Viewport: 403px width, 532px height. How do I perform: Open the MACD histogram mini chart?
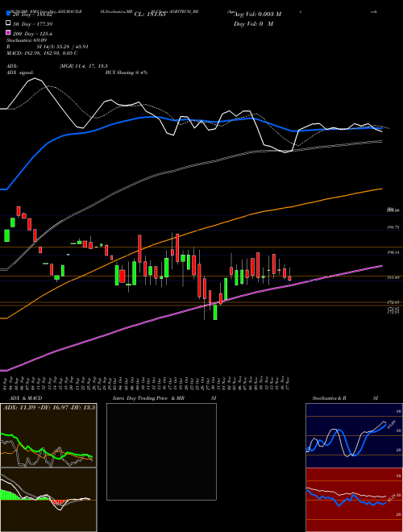[x=48, y=500]
